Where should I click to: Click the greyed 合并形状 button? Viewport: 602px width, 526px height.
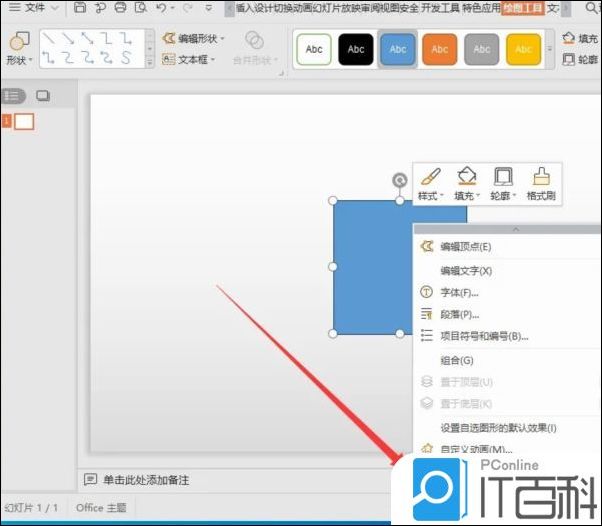click(x=255, y=48)
